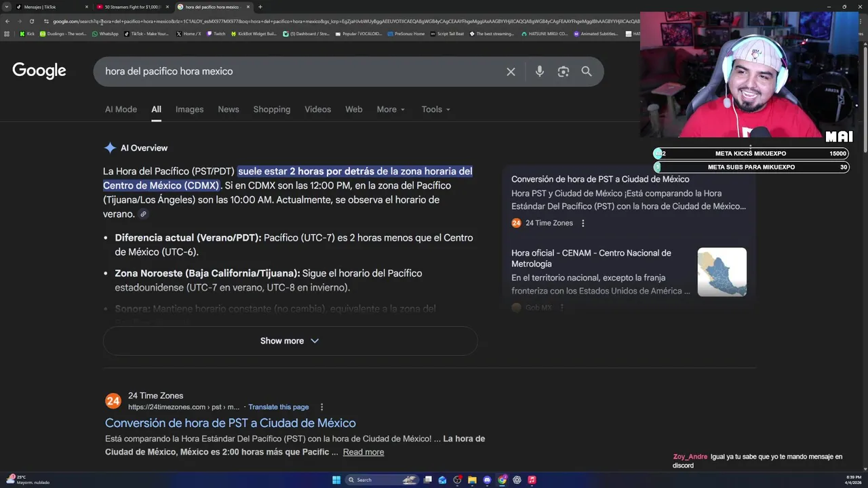The width and height of the screenshot is (868, 488).
Task: Open the Windows Start menu
Action: point(336,480)
